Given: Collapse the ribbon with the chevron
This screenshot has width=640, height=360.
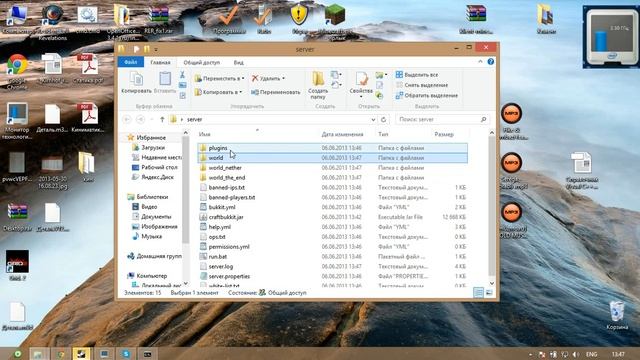Looking at the screenshot, I should pos(480,62).
